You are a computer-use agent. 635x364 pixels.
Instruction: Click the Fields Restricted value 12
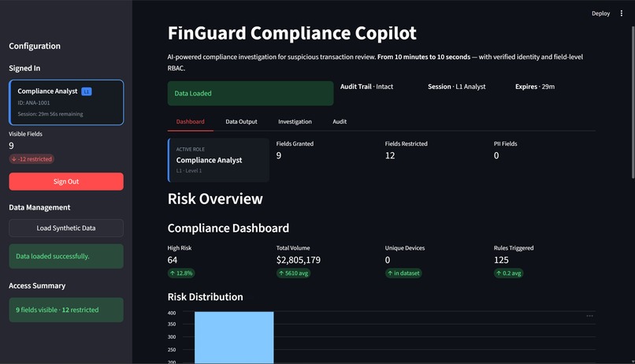(x=389, y=155)
